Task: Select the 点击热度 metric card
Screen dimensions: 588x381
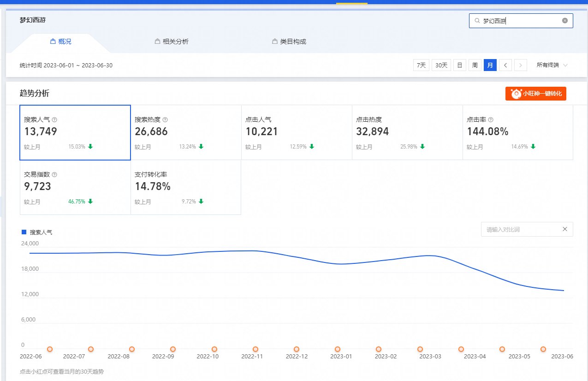Action: pos(407,133)
